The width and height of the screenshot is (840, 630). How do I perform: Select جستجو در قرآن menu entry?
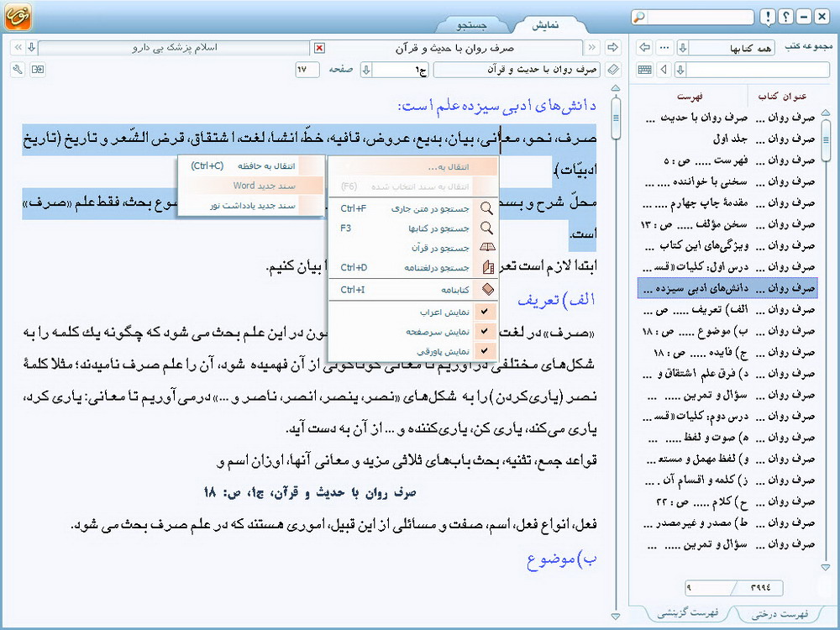coord(412,248)
